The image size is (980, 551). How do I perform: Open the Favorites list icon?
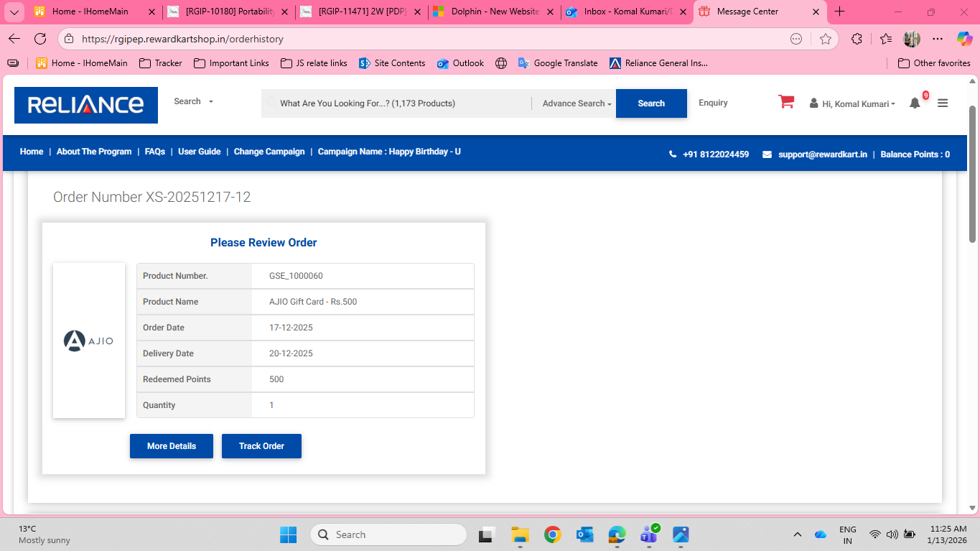tap(886, 39)
